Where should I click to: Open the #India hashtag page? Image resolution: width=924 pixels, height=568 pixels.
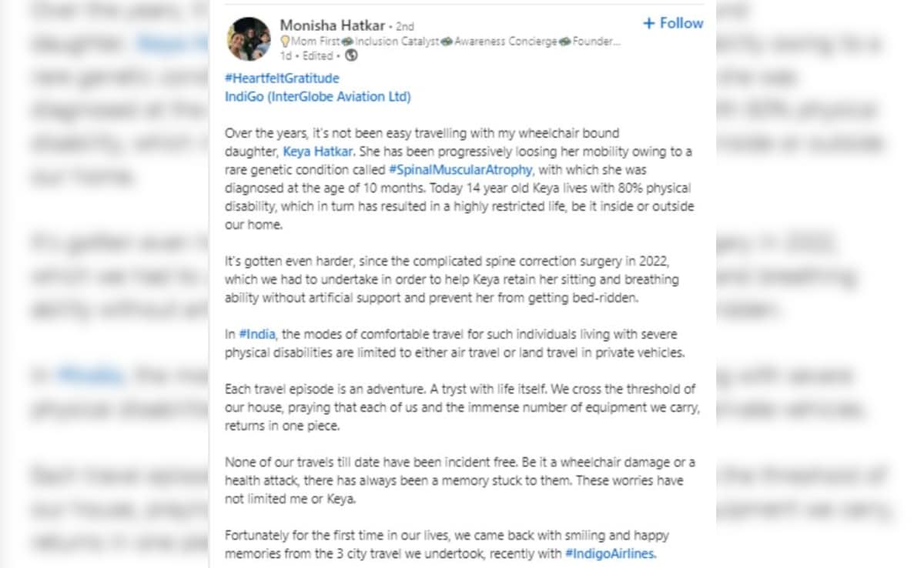[x=256, y=334]
